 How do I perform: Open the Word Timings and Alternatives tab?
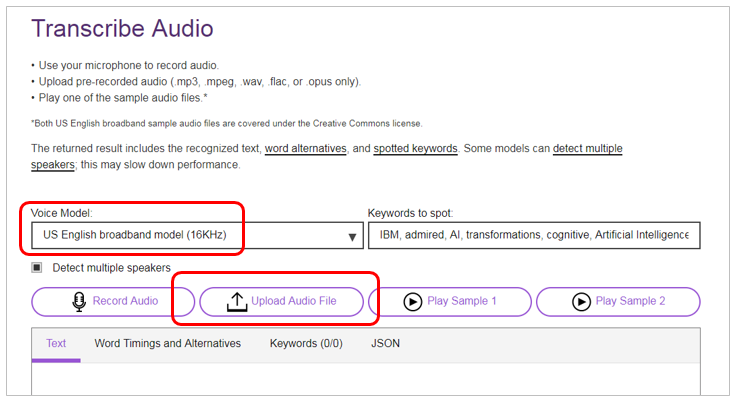click(167, 343)
